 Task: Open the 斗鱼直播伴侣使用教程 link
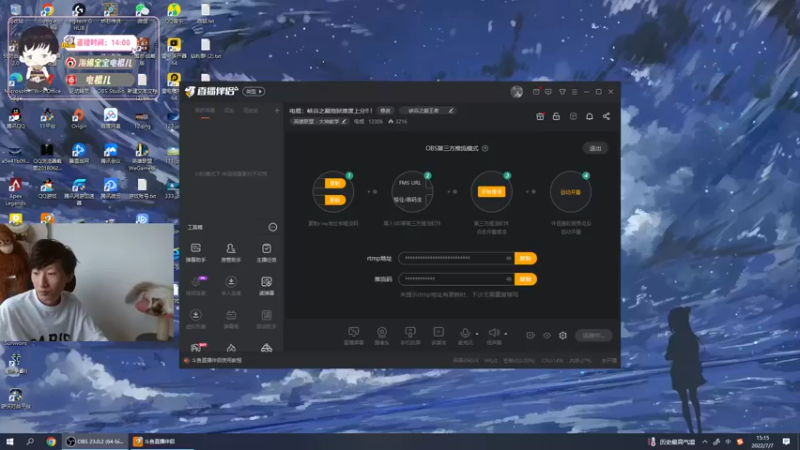click(x=216, y=360)
